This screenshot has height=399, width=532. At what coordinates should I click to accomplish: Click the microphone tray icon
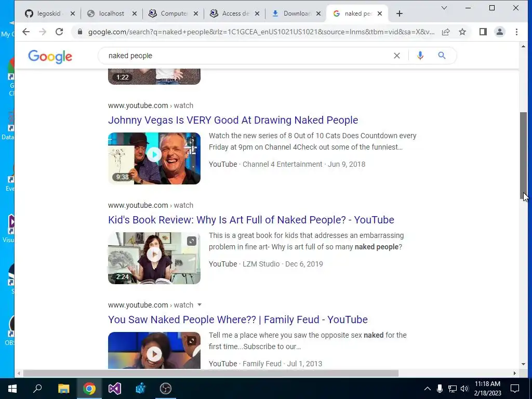coord(440,389)
